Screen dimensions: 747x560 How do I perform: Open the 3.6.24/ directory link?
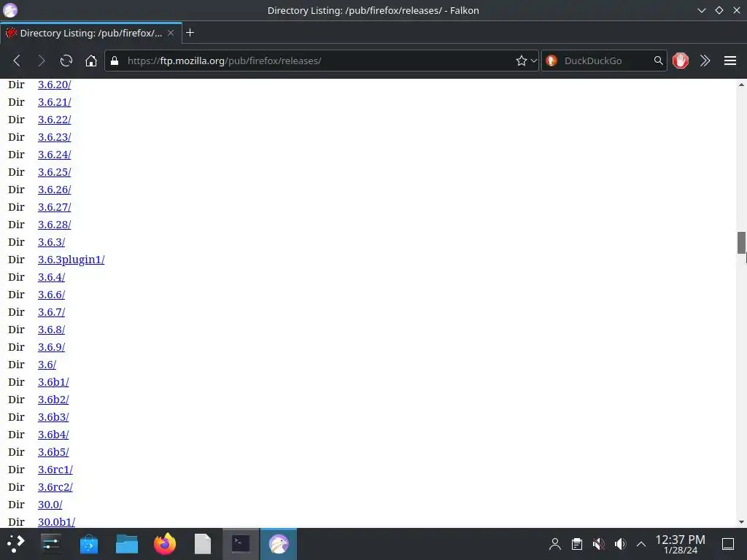[54, 155]
